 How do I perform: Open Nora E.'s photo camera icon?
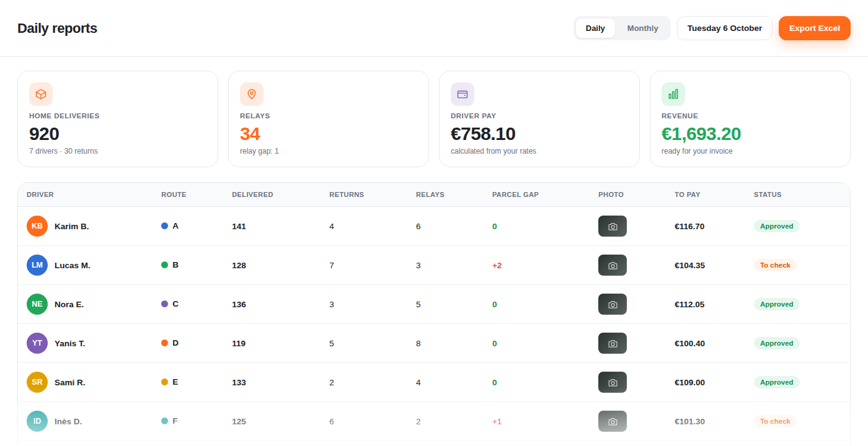(x=613, y=304)
